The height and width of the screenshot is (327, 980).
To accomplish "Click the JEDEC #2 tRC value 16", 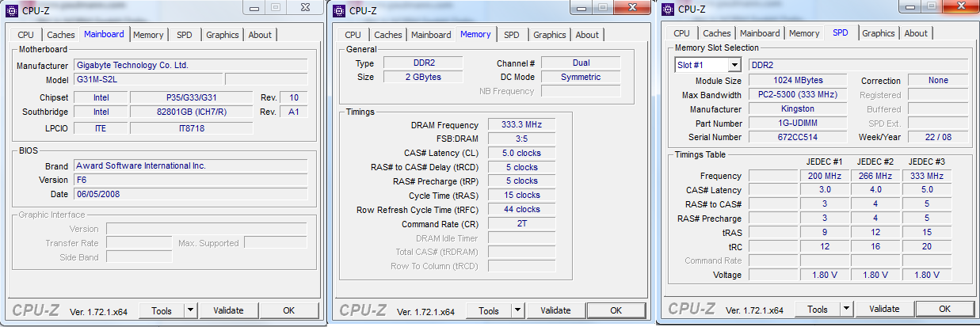I will pos(875,246).
